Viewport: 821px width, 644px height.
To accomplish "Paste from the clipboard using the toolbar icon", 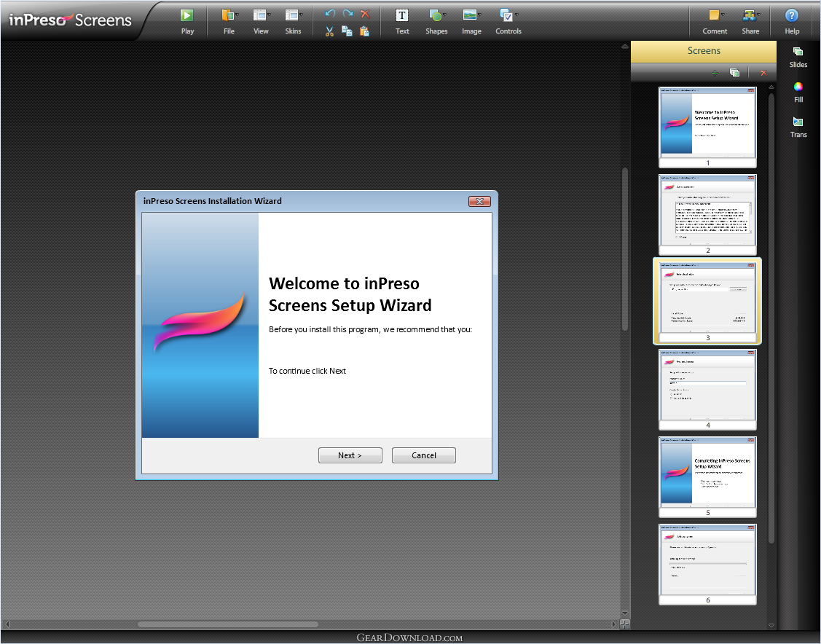I will (x=364, y=31).
